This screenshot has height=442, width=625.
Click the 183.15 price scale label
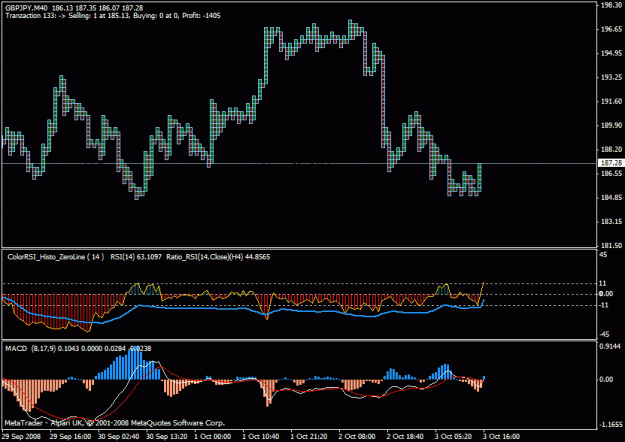(611, 222)
